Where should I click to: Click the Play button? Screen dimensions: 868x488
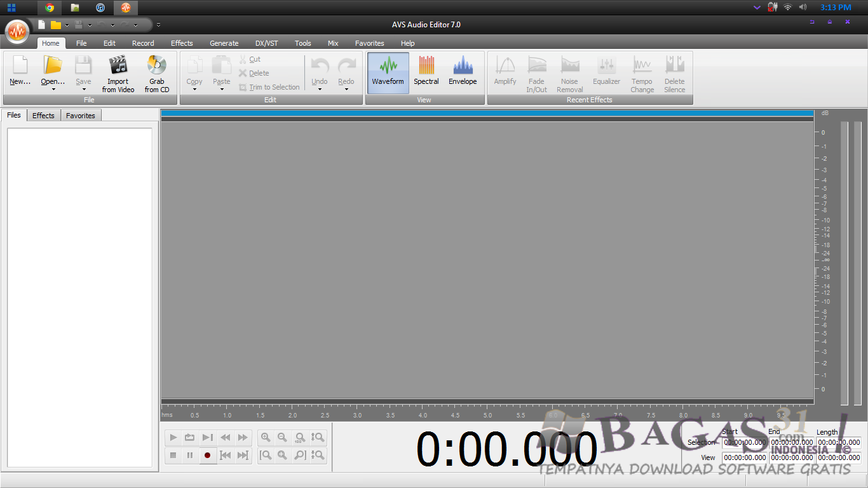tap(173, 438)
